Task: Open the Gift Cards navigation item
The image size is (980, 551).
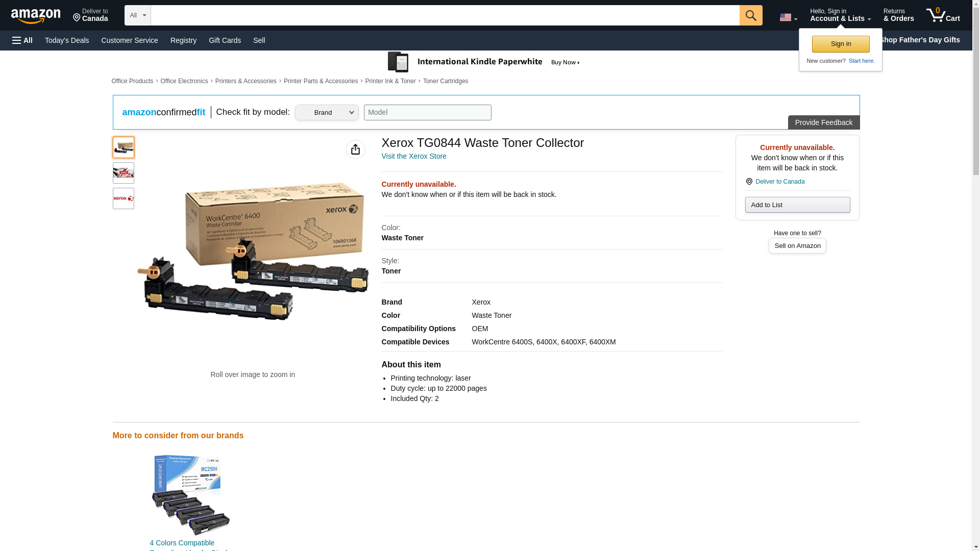Action: (225, 40)
